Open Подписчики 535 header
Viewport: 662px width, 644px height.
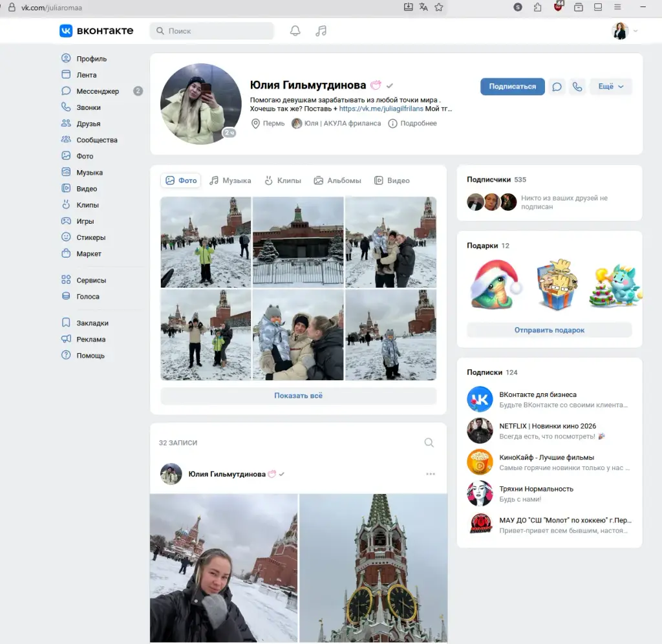[496, 180]
